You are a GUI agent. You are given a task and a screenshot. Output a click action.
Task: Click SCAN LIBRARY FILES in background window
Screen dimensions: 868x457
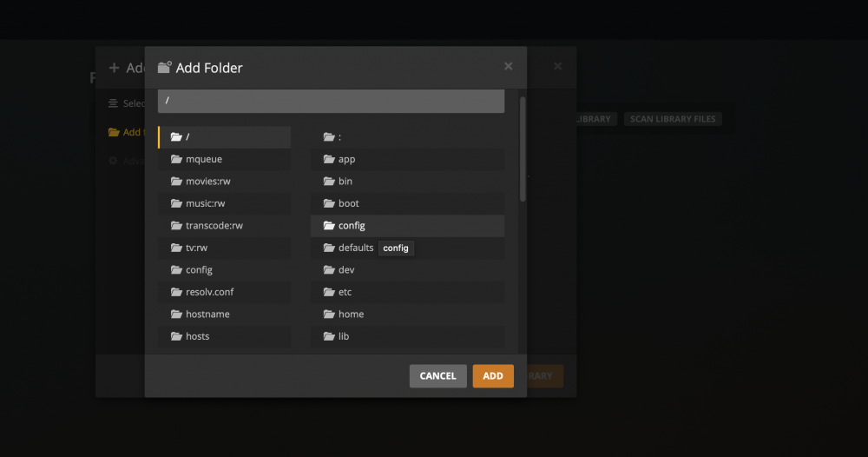pyautogui.click(x=673, y=119)
